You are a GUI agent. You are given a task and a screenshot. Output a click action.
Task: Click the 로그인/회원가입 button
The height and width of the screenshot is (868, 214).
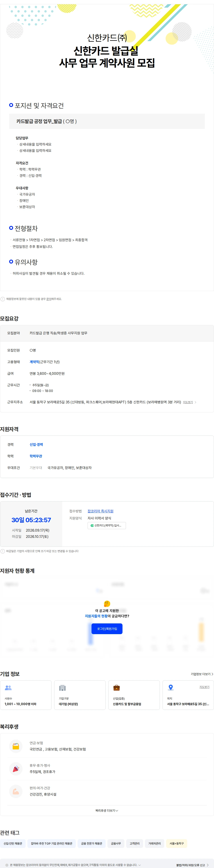point(107,629)
